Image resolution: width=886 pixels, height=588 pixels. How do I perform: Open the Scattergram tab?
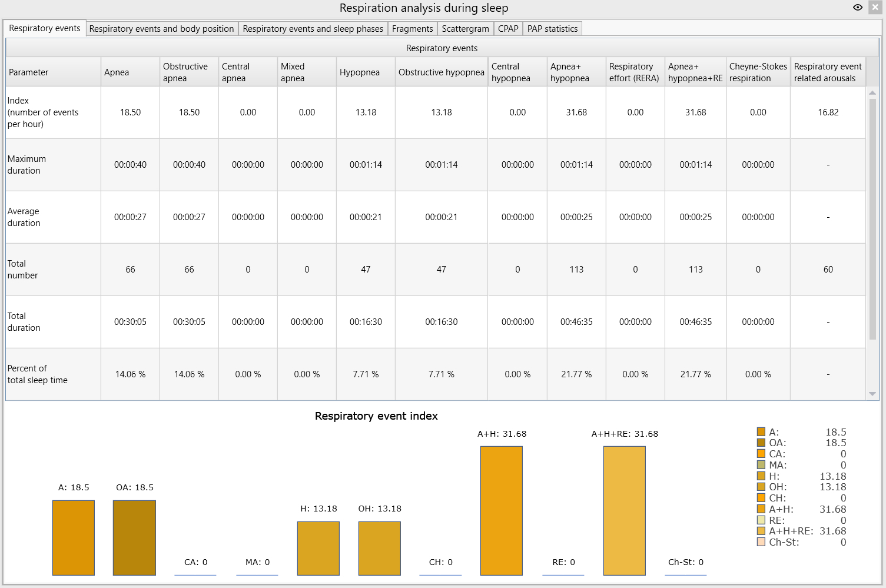tap(465, 29)
